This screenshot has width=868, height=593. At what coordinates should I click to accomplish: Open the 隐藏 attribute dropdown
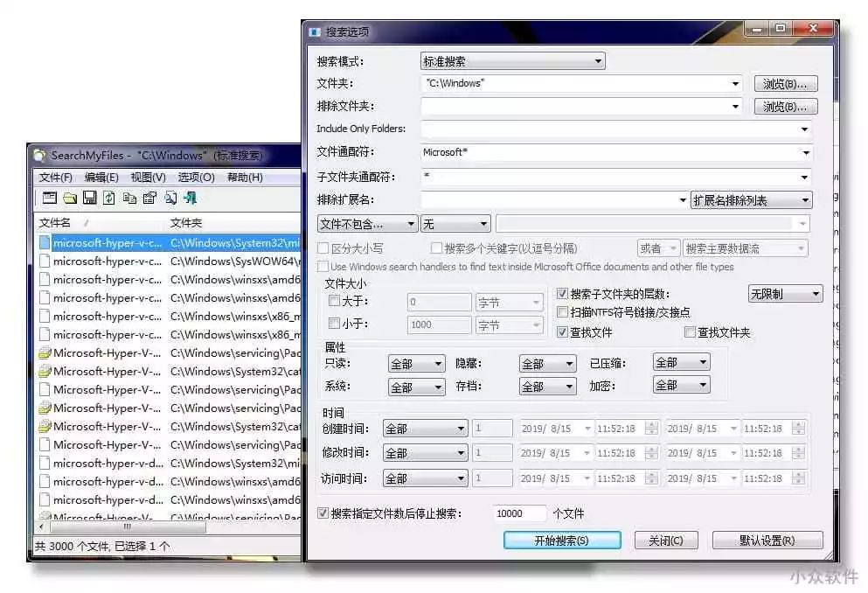click(547, 364)
